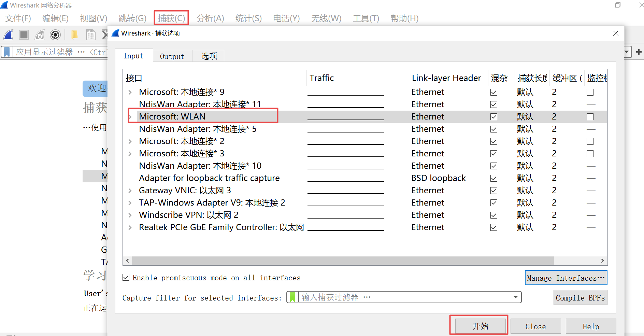Open the 视图(V) menu

coord(94,18)
